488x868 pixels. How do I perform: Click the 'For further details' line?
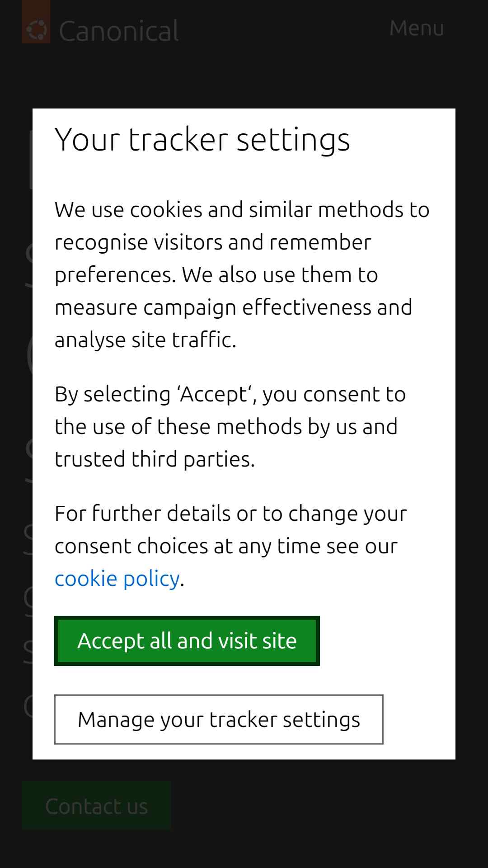pyautogui.click(x=231, y=513)
